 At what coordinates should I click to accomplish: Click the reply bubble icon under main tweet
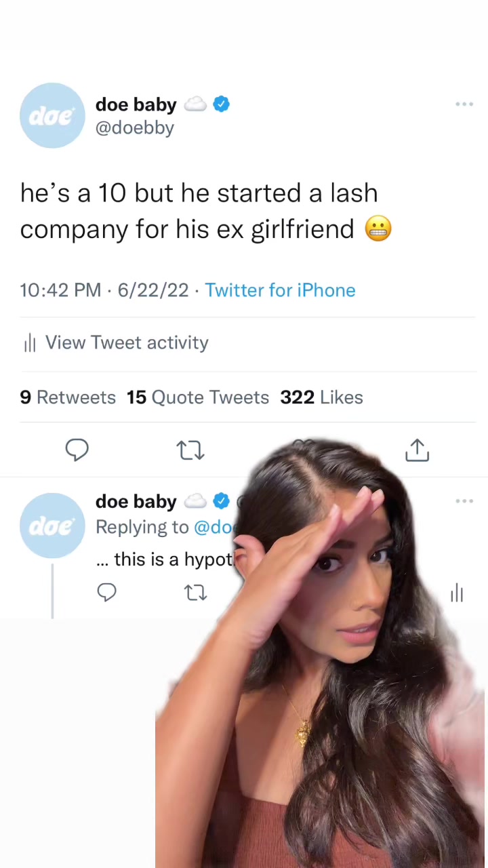click(x=77, y=450)
